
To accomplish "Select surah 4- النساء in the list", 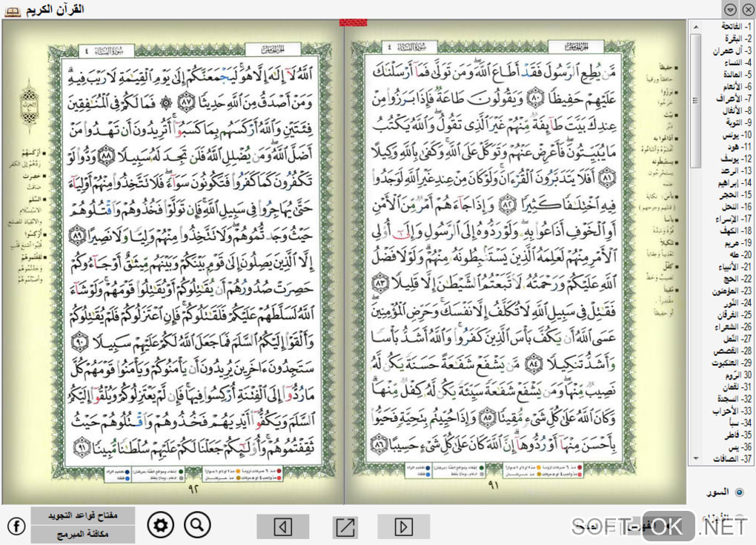I will click(x=737, y=63).
